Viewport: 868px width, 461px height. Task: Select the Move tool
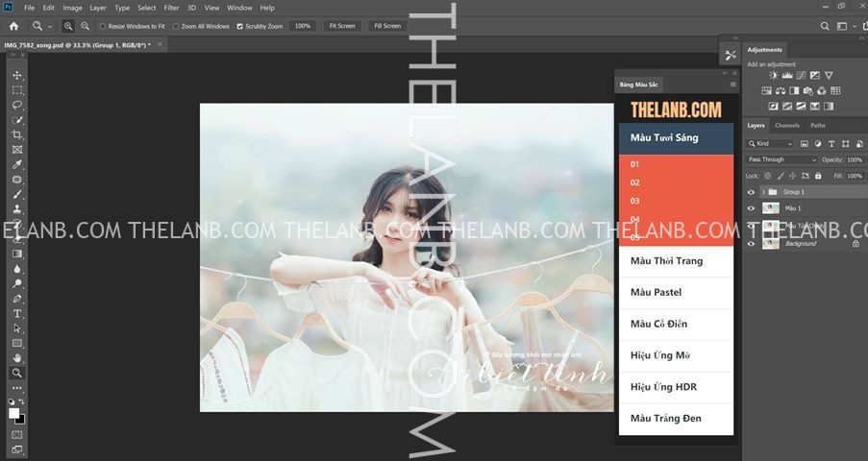tap(17, 75)
